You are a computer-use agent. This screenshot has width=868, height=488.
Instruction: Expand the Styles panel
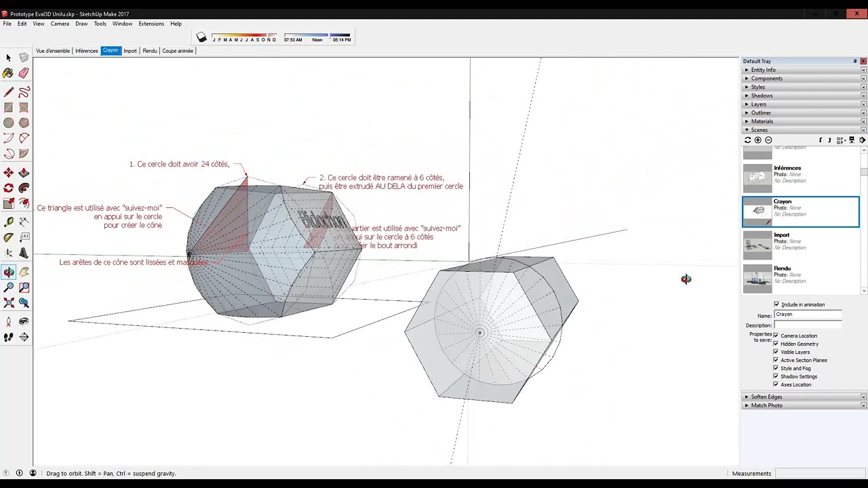click(800, 87)
